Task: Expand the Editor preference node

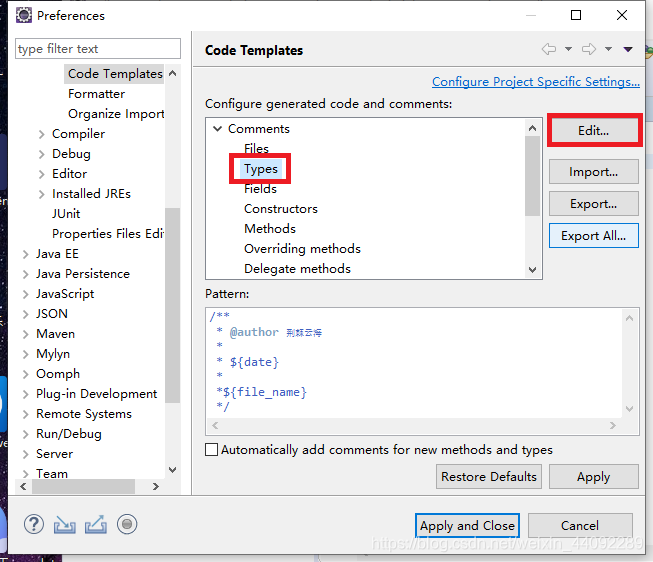Action: coord(41,174)
